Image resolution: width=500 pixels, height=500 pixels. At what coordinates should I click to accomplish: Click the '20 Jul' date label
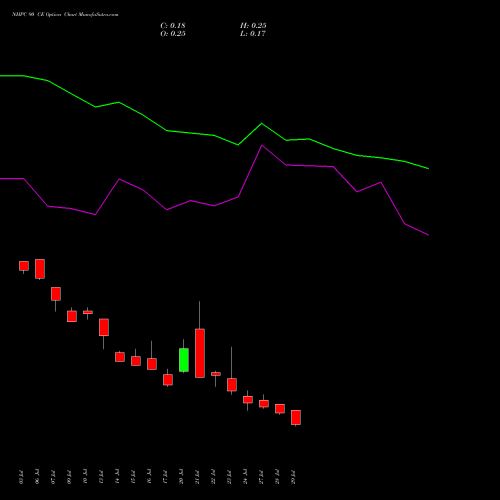181,477
